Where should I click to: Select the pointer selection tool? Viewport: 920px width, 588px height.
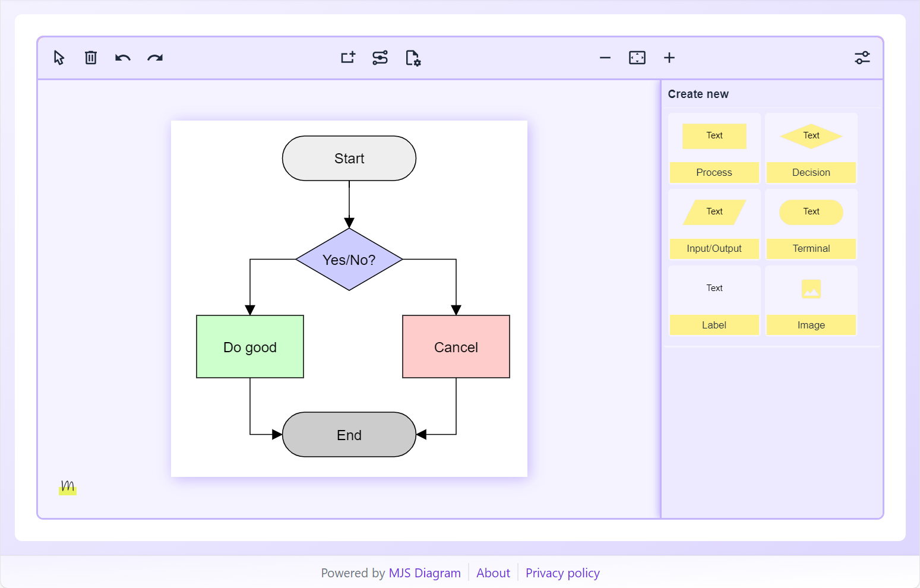pyautogui.click(x=59, y=58)
